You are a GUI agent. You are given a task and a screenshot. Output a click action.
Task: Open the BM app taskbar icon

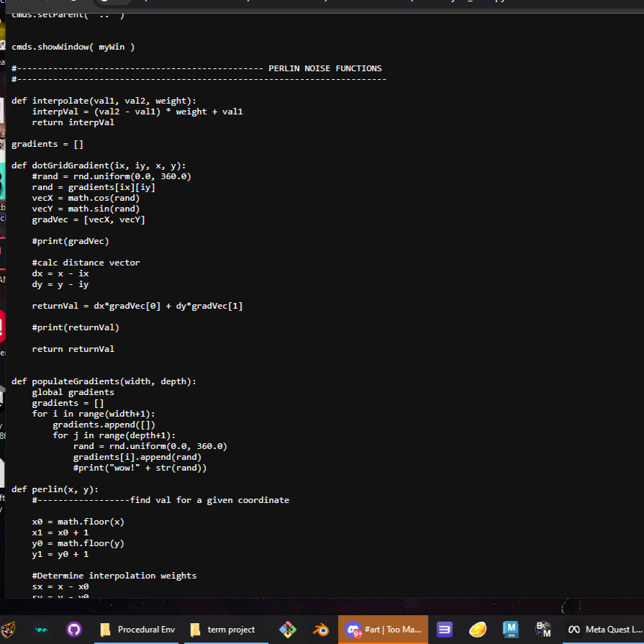click(x=543, y=630)
